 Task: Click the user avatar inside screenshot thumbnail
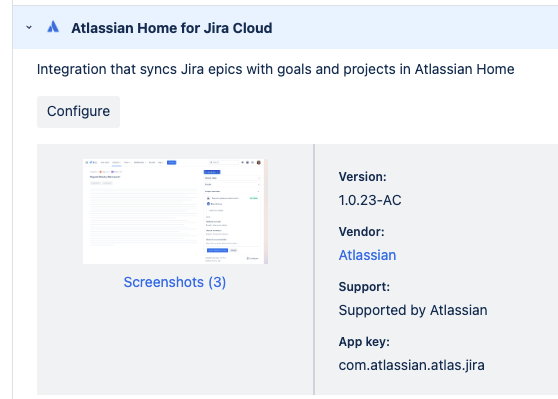(x=259, y=163)
